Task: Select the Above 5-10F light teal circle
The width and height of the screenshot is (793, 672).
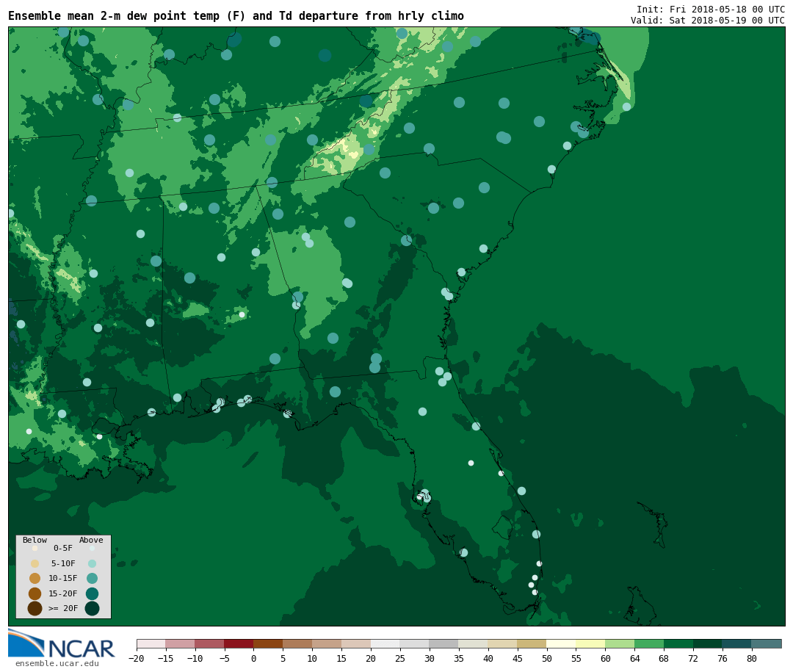Action: pos(92,563)
